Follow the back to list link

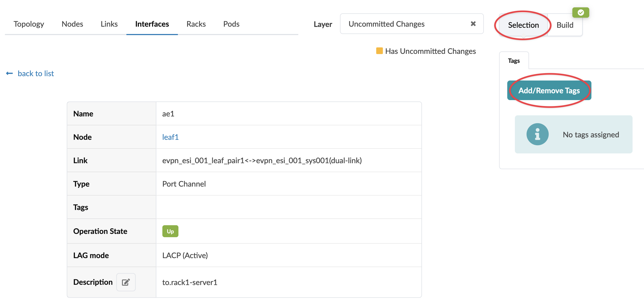click(x=36, y=73)
